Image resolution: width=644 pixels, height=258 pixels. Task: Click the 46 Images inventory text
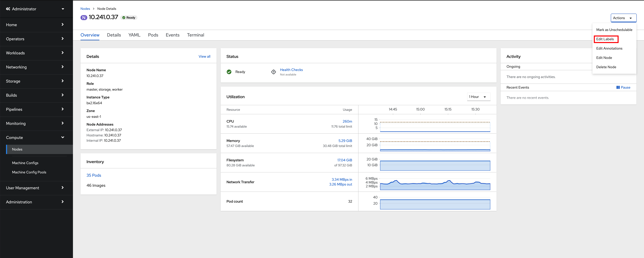pyautogui.click(x=96, y=185)
